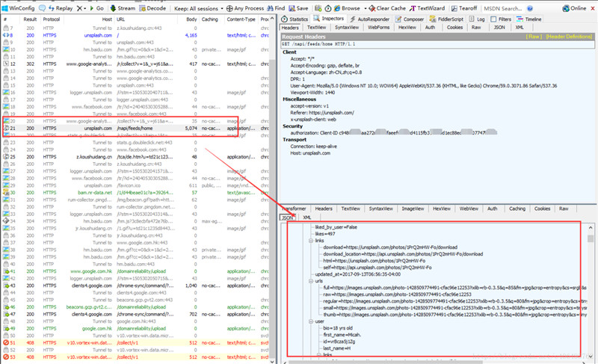
Task: Select session 30 bam.nr-data.net row
Action: [x=135, y=193]
